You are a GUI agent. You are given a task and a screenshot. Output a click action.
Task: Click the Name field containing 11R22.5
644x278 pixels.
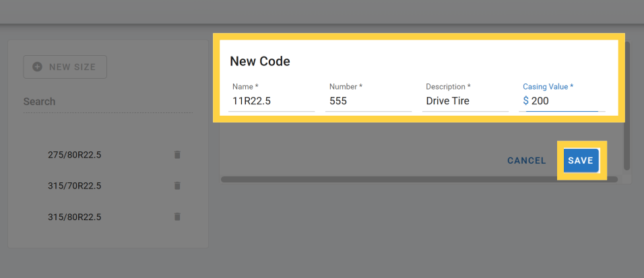point(271,101)
